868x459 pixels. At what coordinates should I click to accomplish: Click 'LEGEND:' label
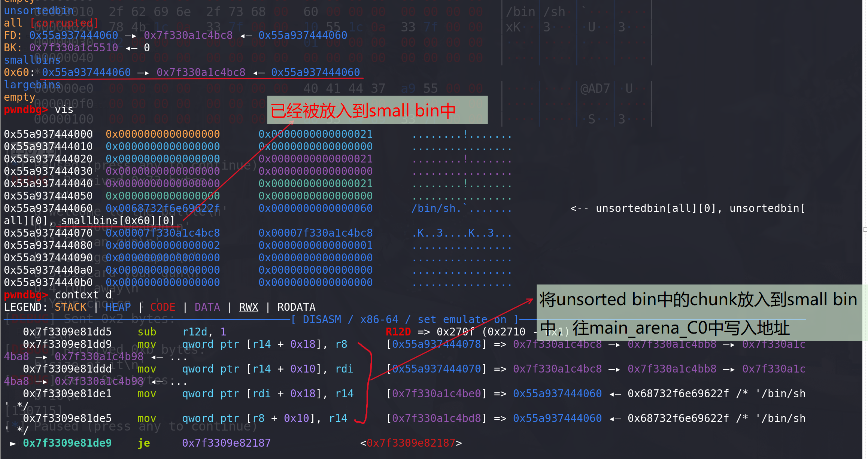[26, 307]
